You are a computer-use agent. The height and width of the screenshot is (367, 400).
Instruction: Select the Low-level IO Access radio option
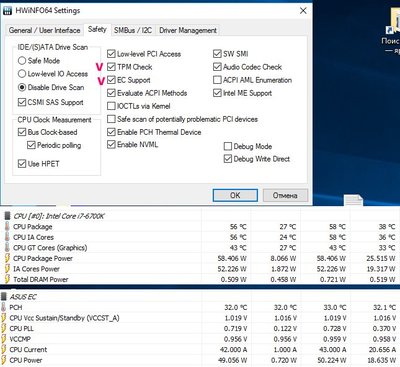22,74
